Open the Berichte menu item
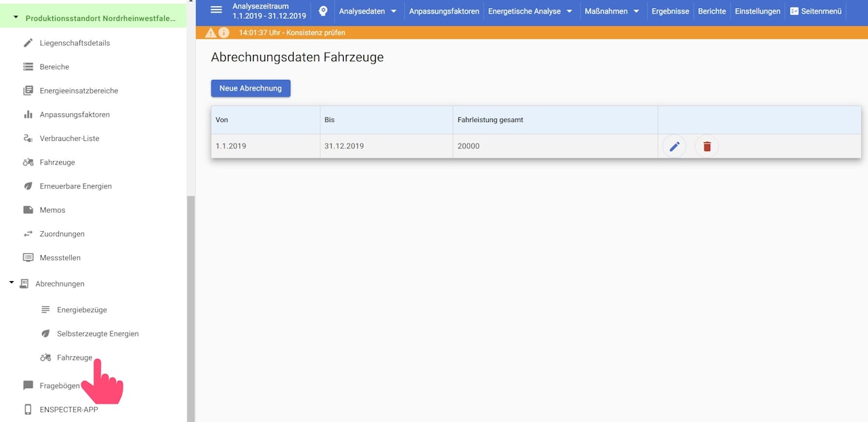Viewport: 868px width, 422px height. (712, 12)
